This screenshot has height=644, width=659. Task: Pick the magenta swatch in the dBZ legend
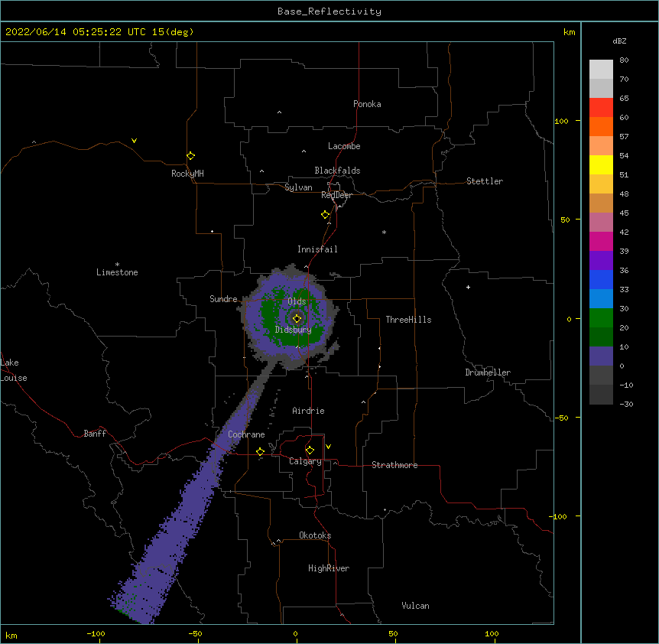point(601,241)
